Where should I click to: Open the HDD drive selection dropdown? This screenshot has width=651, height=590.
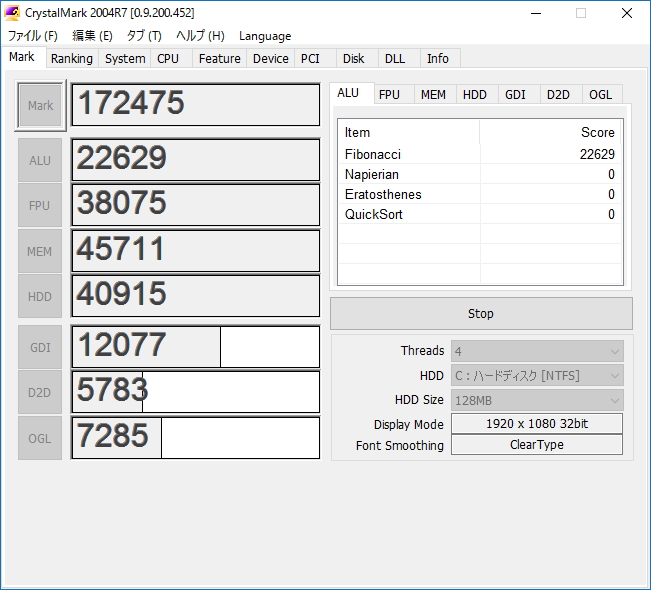537,376
